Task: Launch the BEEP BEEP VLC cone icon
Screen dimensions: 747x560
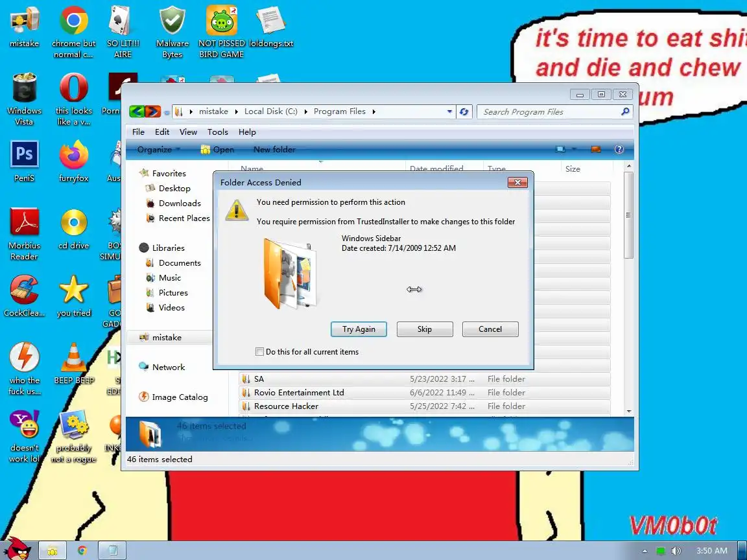Action: click(x=73, y=364)
